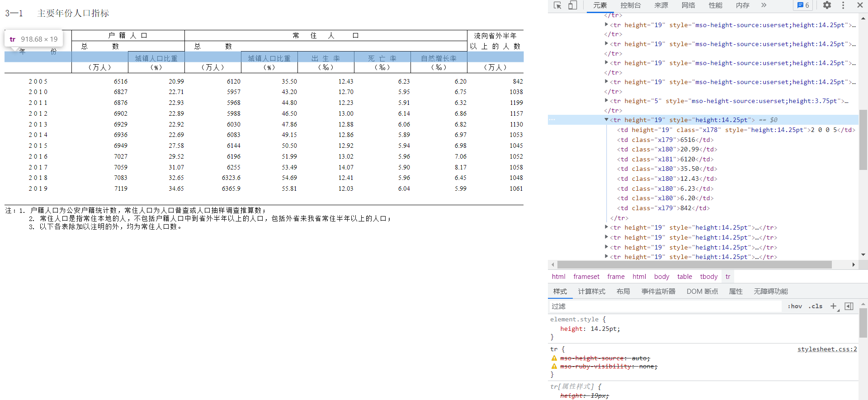
Task: Click the DOM tree vertical scrollbar thumb
Action: tap(863, 139)
